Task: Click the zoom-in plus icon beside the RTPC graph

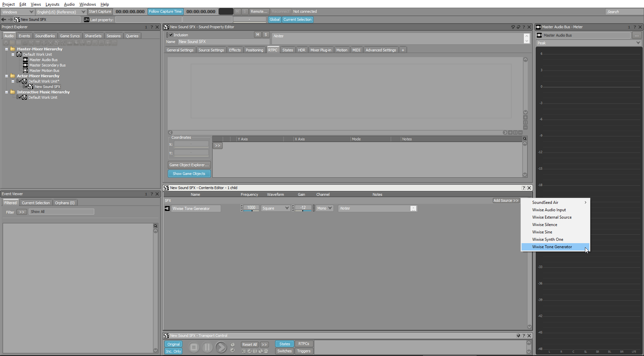Action: pyautogui.click(x=525, y=118)
